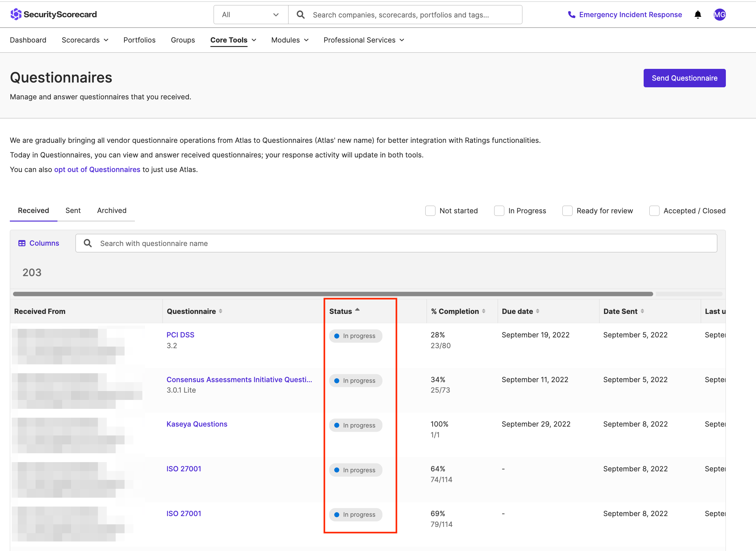Open the Kaseya Questions questionnaire
The width and height of the screenshot is (756, 551).
pos(197,424)
